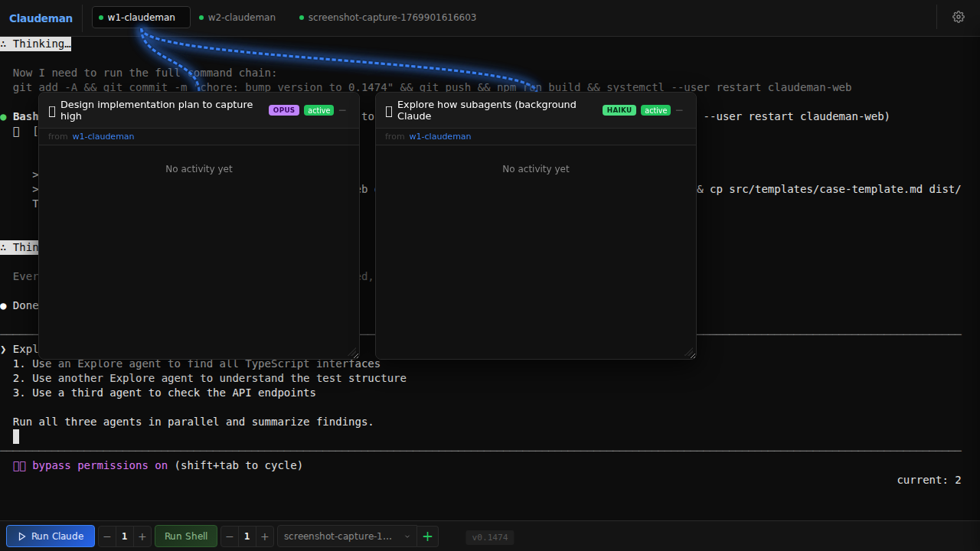
Task: Click the OPUS model badge
Action: point(284,110)
